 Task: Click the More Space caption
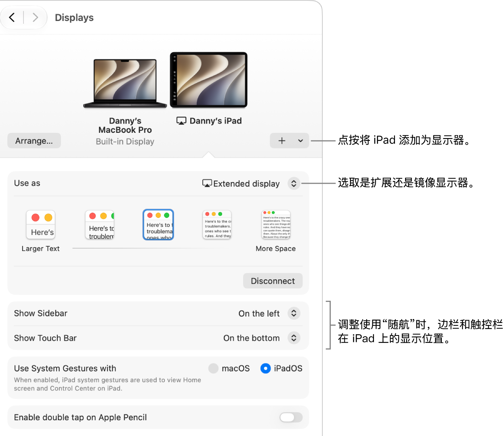276,249
